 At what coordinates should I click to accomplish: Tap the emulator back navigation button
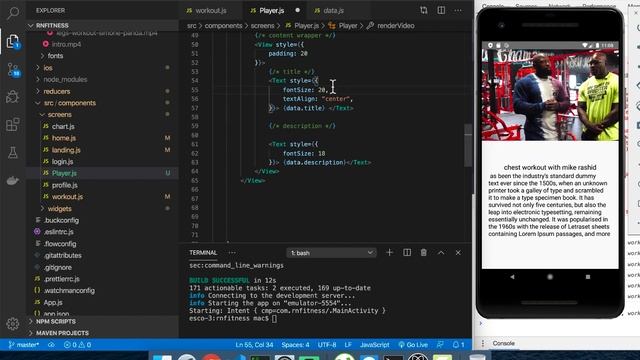[x=512, y=277]
